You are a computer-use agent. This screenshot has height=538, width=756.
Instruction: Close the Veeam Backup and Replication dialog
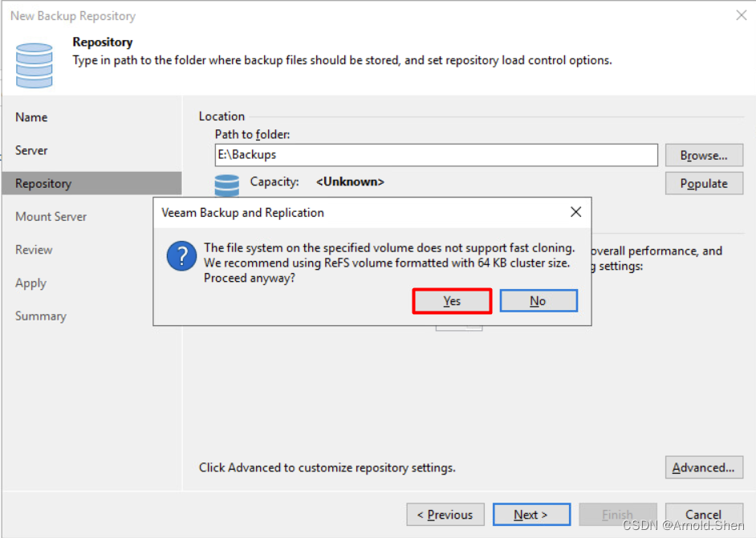(x=575, y=212)
